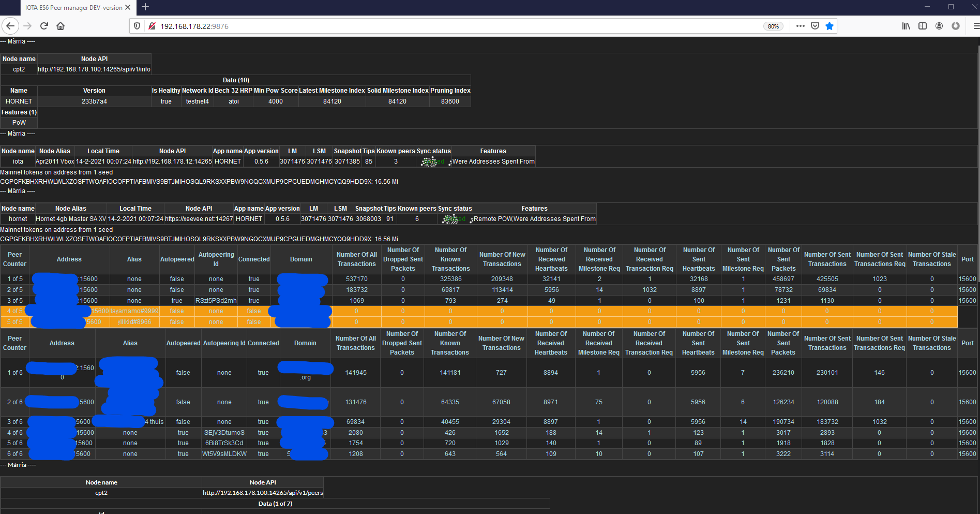This screenshot has width=980, height=514.
Task: Click the Connected column header in first peer table
Action: (254, 259)
